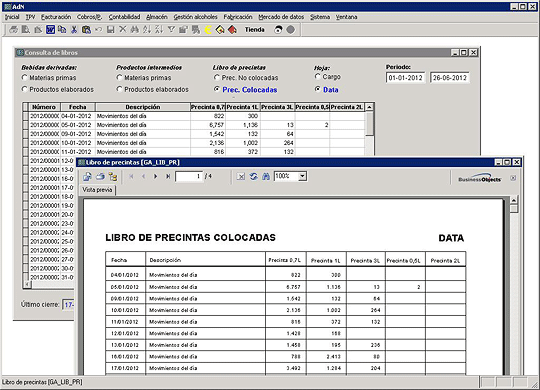Click the copy icon in main toolbar
540x390 pixels.
pos(62,30)
